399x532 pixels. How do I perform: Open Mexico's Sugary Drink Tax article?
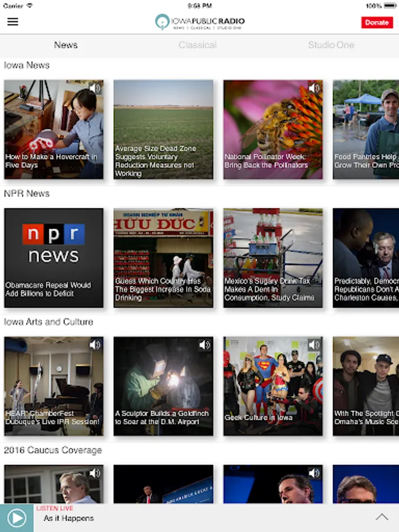(x=273, y=258)
